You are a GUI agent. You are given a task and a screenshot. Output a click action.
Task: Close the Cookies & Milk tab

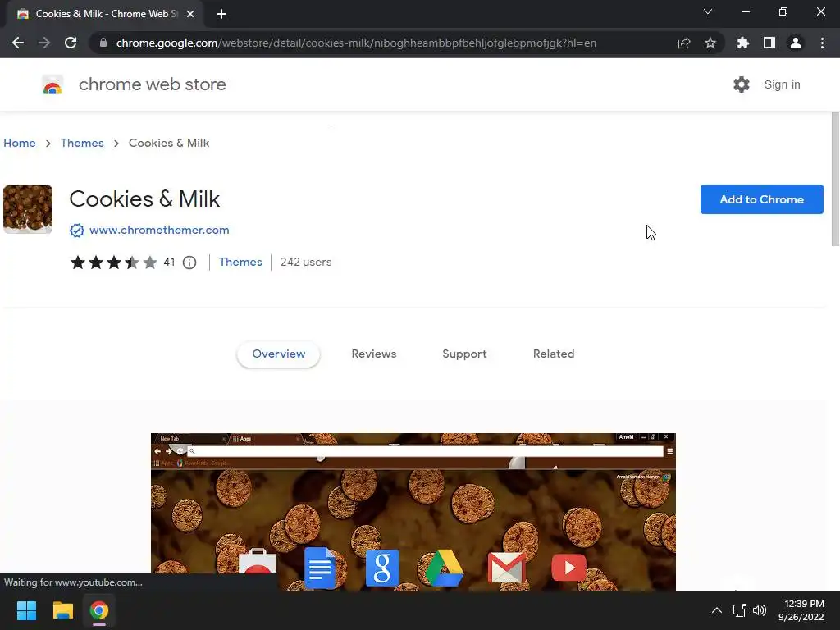pos(190,14)
